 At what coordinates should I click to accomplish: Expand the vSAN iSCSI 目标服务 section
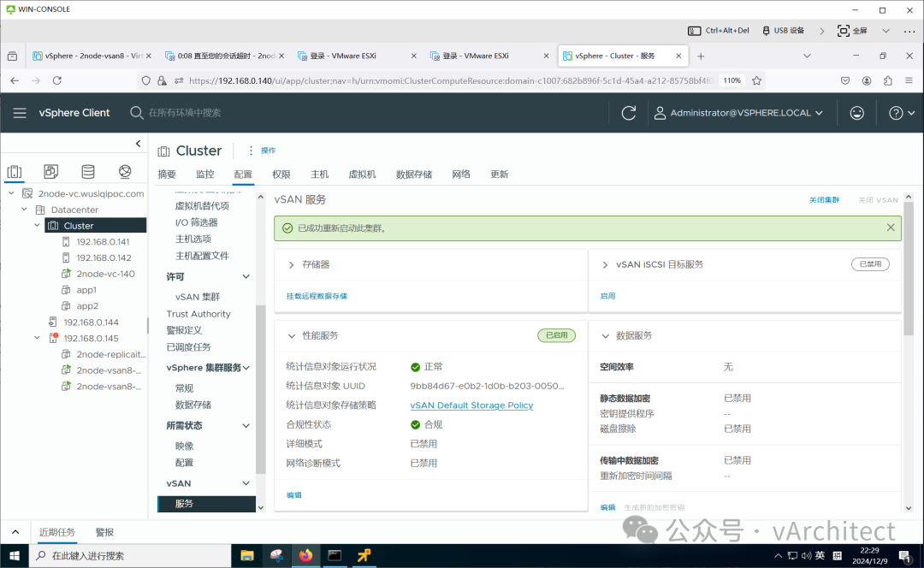605,264
